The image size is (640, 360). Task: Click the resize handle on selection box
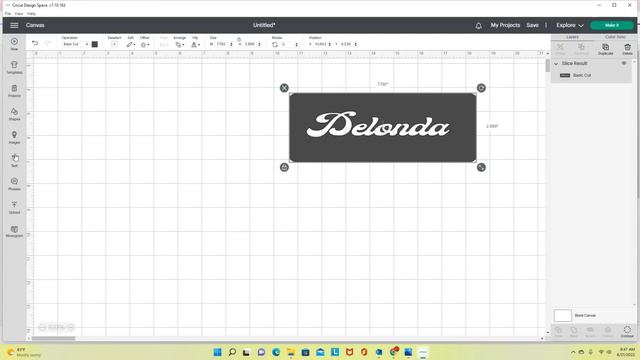481,167
